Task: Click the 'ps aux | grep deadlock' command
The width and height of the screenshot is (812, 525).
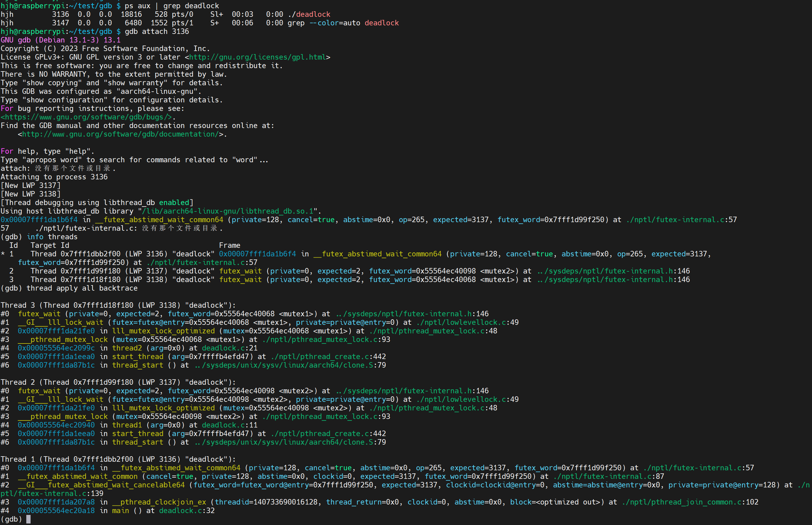Action: [172, 6]
